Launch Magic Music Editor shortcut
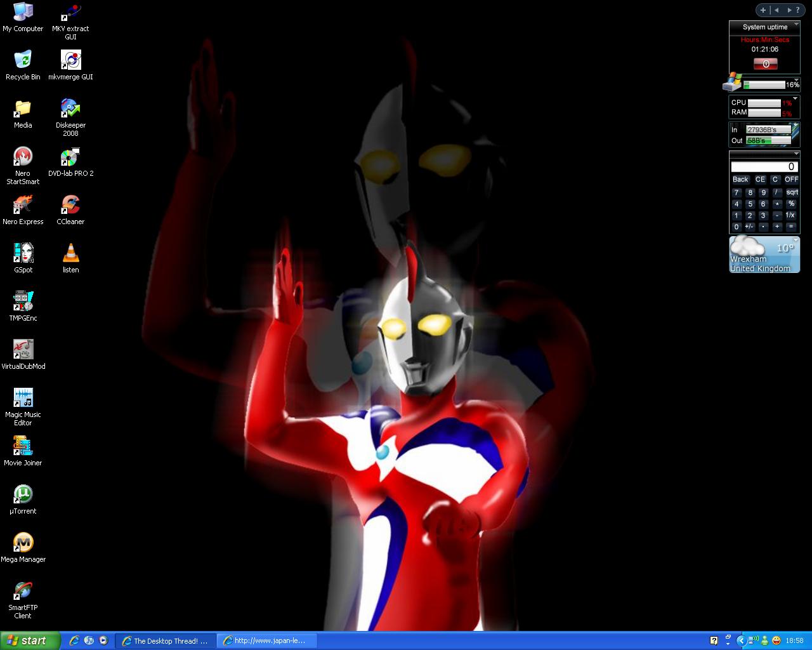This screenshot has width=812, height=650. pyautogui.click(x=23, y=407)
